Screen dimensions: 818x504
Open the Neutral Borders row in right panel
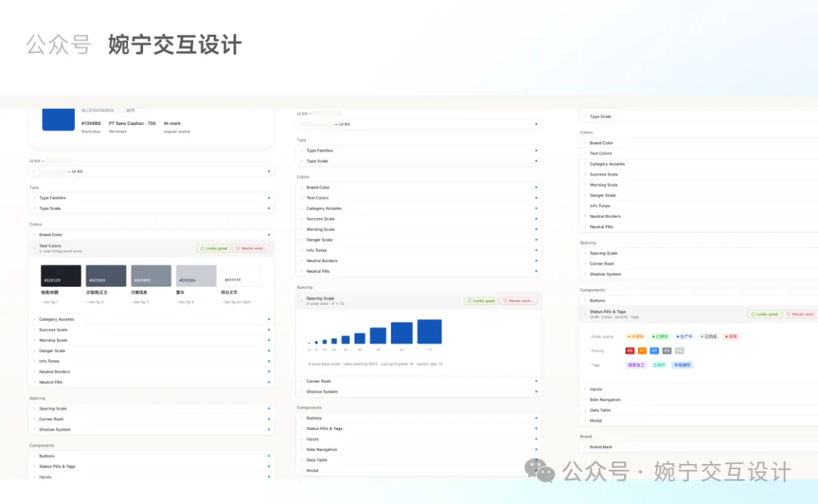pos(699,216)
